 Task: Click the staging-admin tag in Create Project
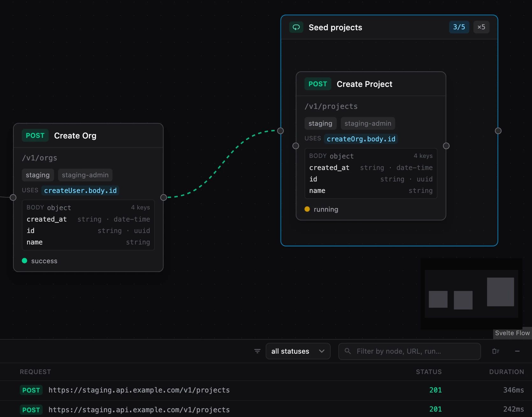pos(368,124)
